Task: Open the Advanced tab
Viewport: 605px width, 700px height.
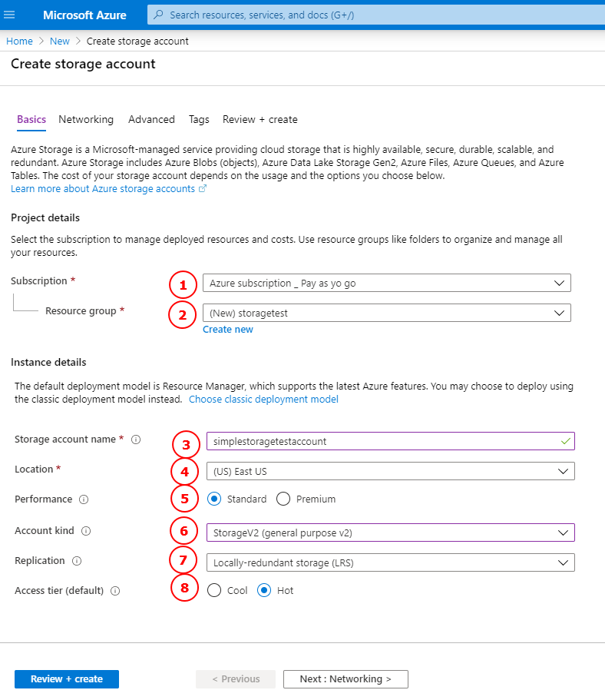Action: tap(151, 120)
